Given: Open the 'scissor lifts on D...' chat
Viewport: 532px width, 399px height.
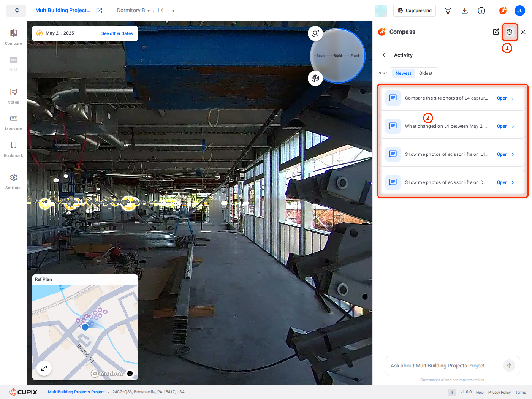Looking at the screenshot, I should tap(453, 182).
